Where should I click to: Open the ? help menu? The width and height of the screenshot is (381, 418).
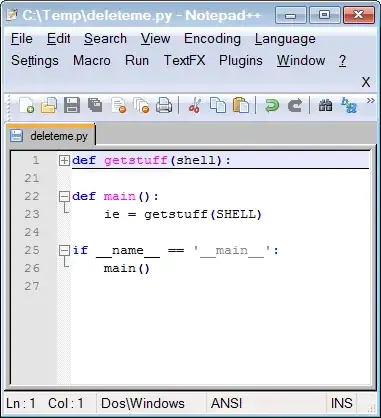pos(342,61)
